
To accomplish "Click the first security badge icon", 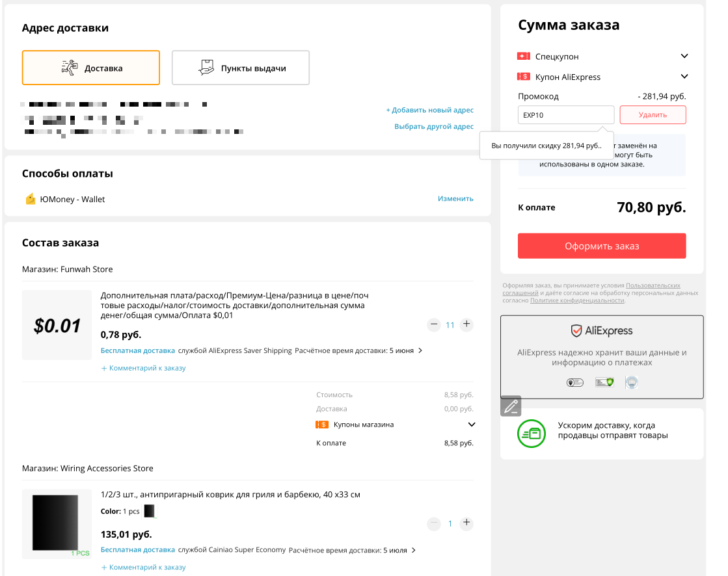I will pyautogui.click(x=574, y=383).
